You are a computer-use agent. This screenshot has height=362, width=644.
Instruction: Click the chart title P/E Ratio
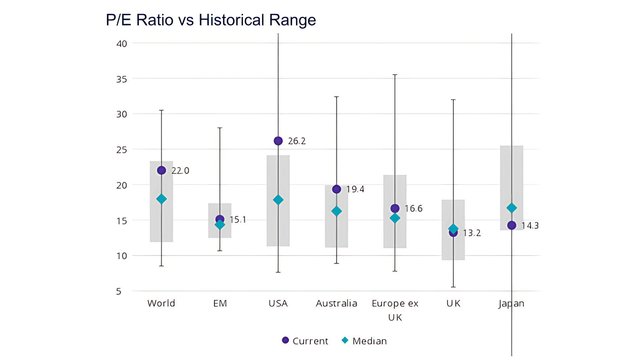tap(211, 20)
